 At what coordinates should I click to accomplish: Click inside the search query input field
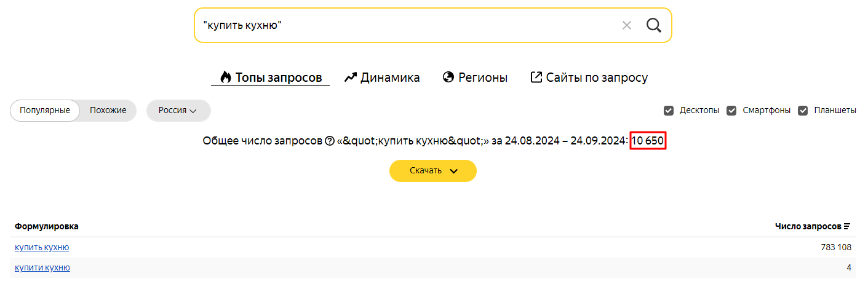[x=406, y=25]
